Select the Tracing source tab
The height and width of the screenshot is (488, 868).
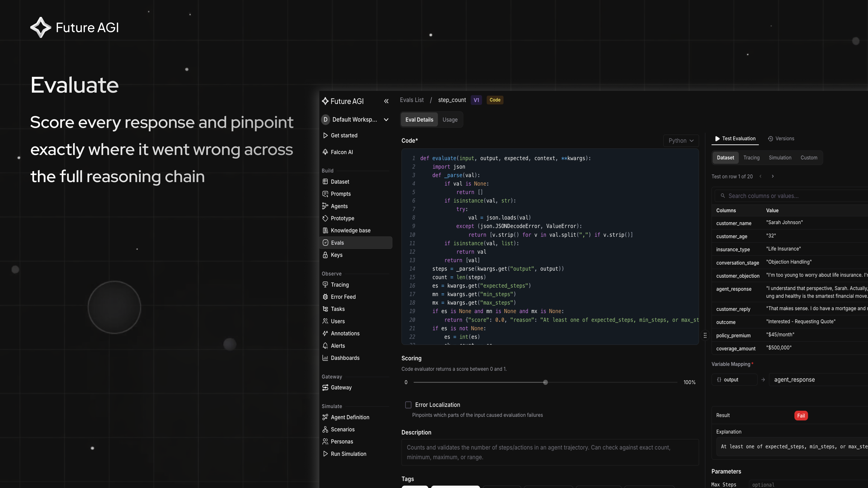pos(751,158)
